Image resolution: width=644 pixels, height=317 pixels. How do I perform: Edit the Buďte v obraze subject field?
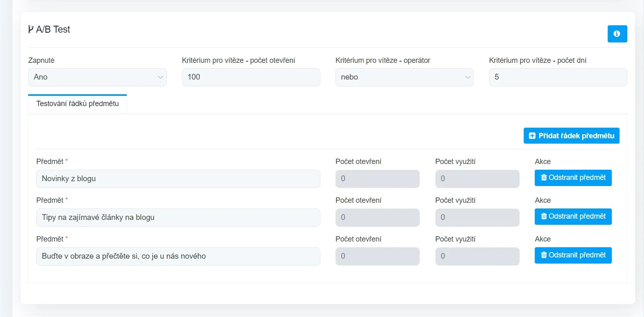(178, 256)
